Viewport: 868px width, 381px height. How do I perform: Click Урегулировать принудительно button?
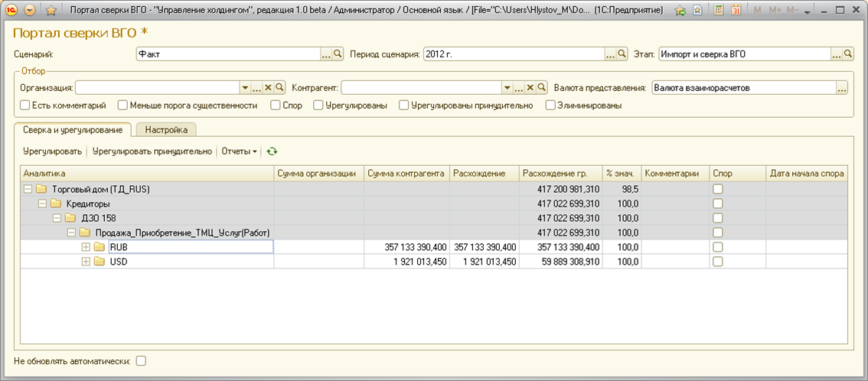click(152, 151)
